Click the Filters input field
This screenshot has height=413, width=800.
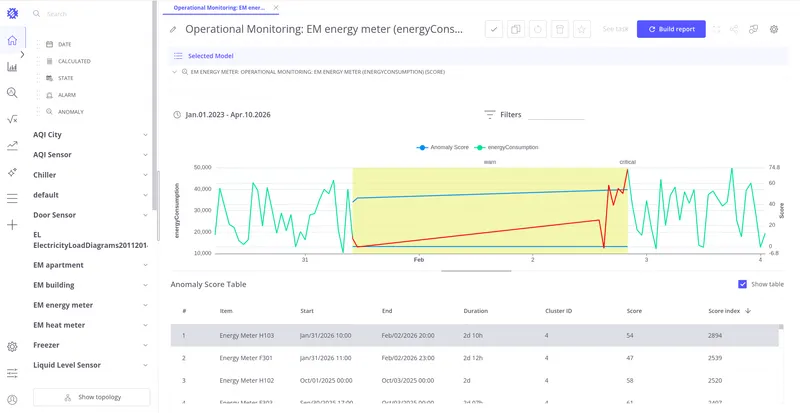556,115
